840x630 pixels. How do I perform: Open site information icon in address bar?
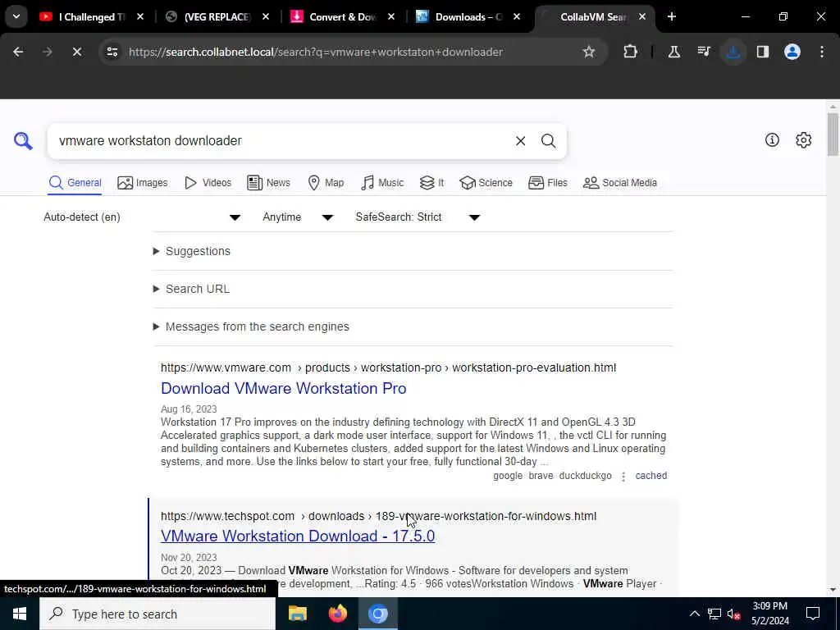(x=112, y=52)
